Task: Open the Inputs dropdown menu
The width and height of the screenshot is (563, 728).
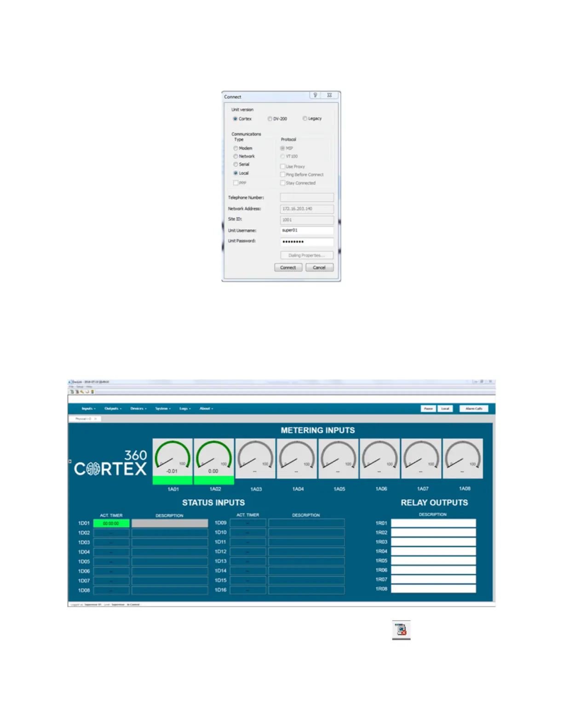Action: pyautogui.click(x=88, y=408)
